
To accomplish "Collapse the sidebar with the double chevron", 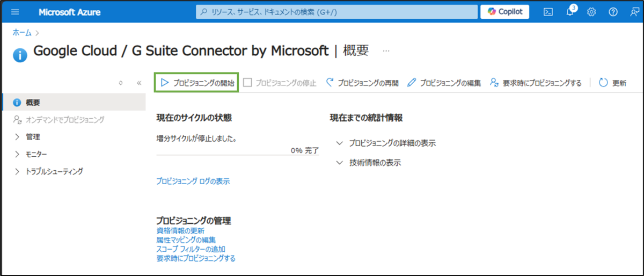I will (x=139, y=83).
